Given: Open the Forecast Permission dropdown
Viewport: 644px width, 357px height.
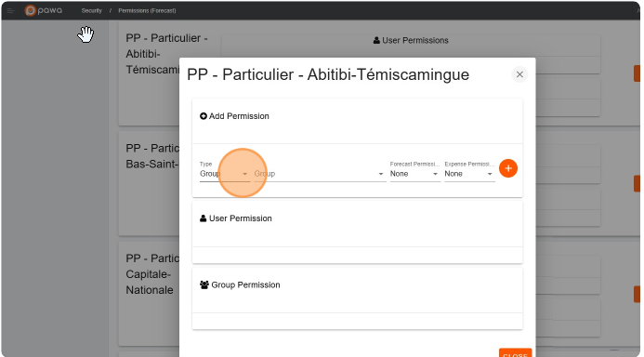Looking at the screenshot, I should [414, 174].
